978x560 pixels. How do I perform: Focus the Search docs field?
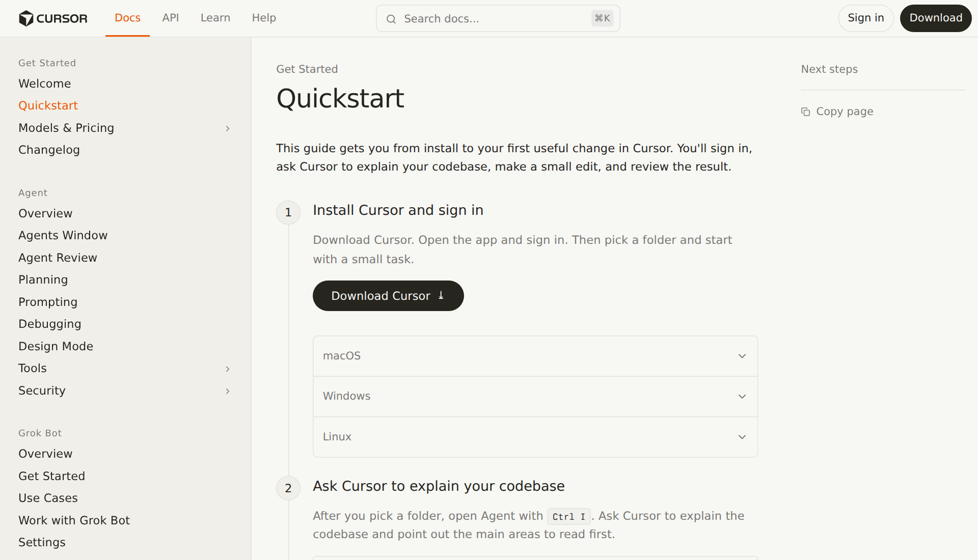pos(498,18)
